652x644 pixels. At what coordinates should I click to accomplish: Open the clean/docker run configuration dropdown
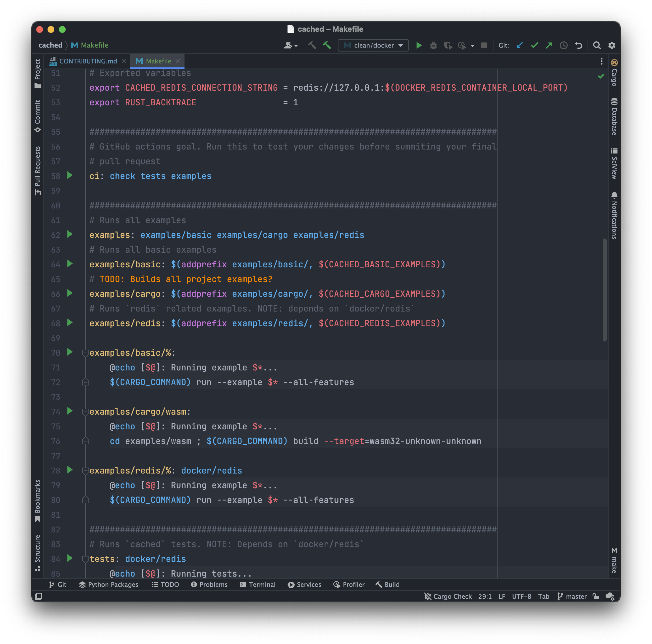point(401,45)
